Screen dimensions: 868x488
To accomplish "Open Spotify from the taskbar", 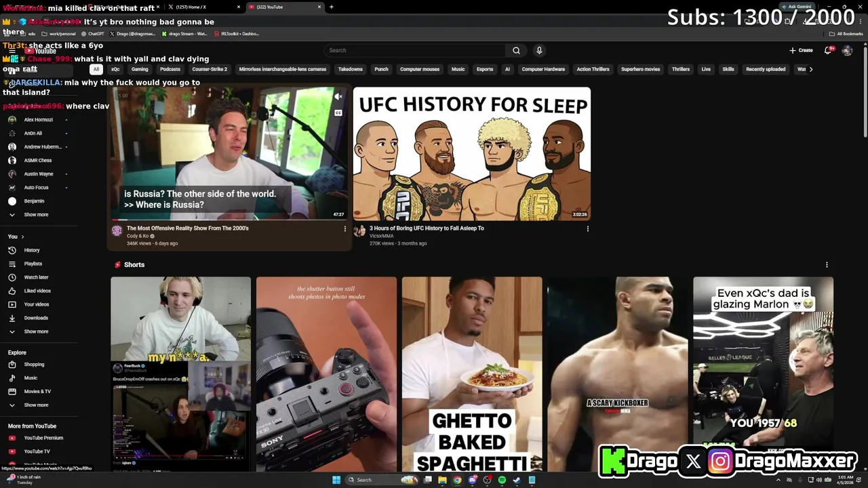I will [x=502, y=480].
